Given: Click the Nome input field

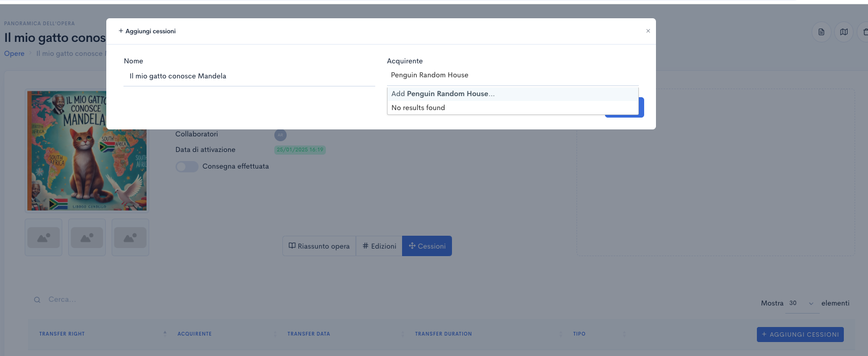Looking at the screenshot, I should (249, 76).
